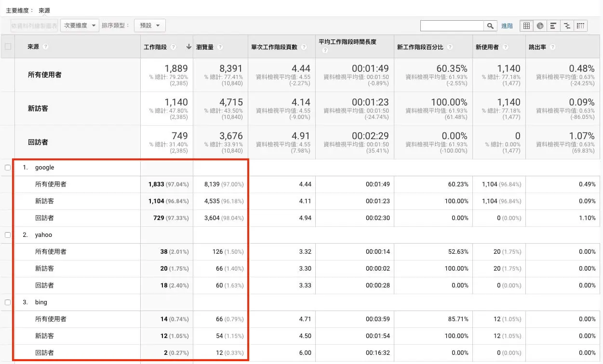Click the 所有使用者 summary segment label

[45, 75]
